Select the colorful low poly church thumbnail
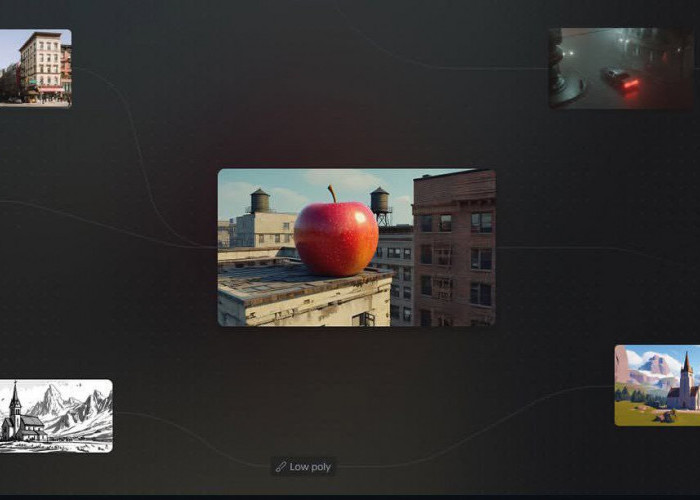700x500 pixels. tap(657, 385)
